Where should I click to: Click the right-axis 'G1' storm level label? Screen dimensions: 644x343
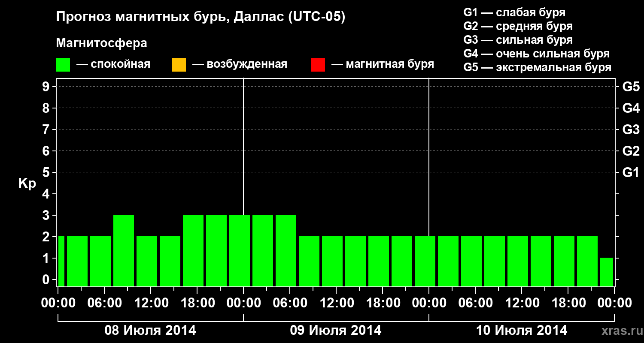point(631,172)
